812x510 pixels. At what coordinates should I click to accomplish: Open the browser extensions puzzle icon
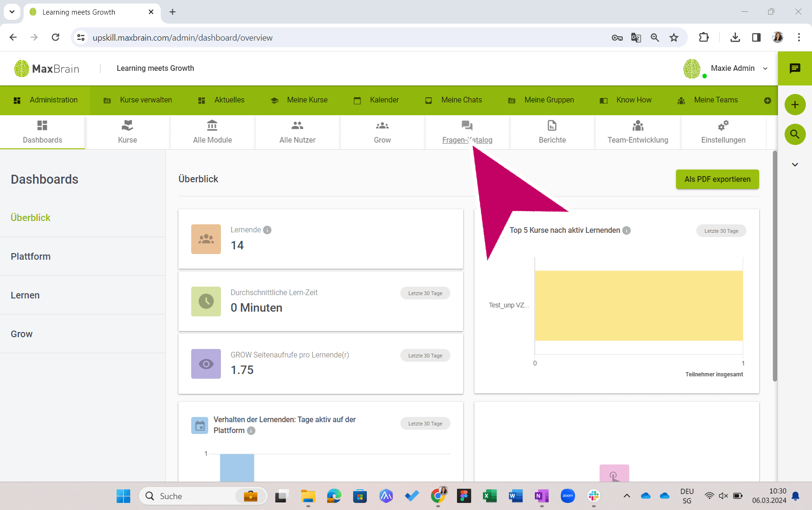tap(704, 37)
